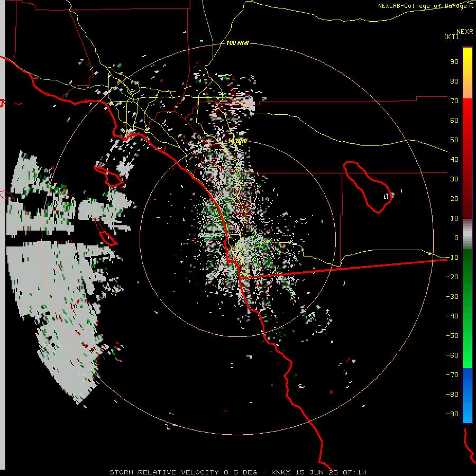Image resolution: width=476 pixels, height=476 pixels.
Task: Select the -90 value on the velocity scale
Action: point(452,414)
